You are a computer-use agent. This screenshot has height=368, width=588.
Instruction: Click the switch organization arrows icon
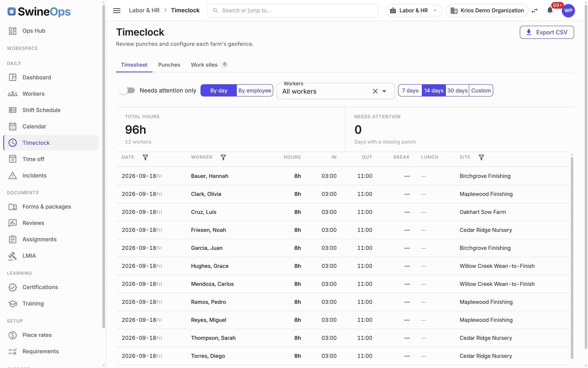point(535,10)
